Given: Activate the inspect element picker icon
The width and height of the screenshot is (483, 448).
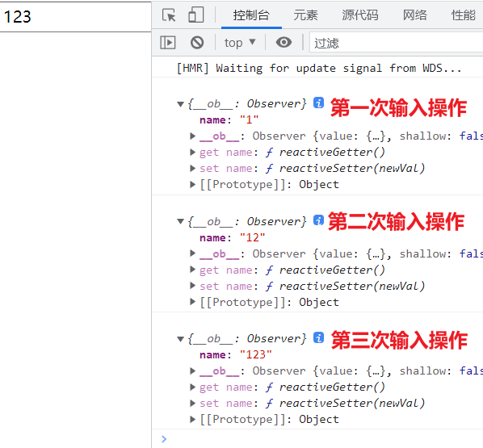Looking at the screenshot, I should [169, 15].
